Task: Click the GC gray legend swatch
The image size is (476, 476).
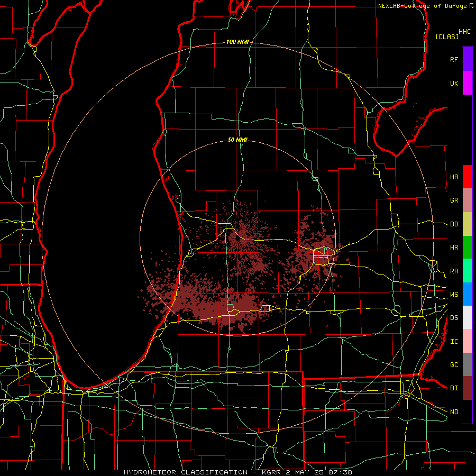Action: [467, 364]
